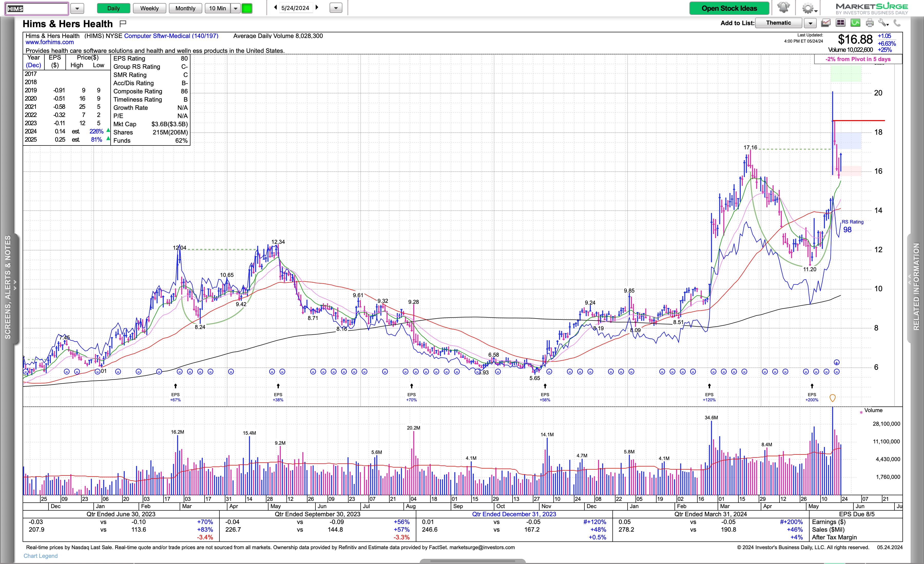Click the printer icon
Screen dimensions: 924x564
[x=870, y=23]
